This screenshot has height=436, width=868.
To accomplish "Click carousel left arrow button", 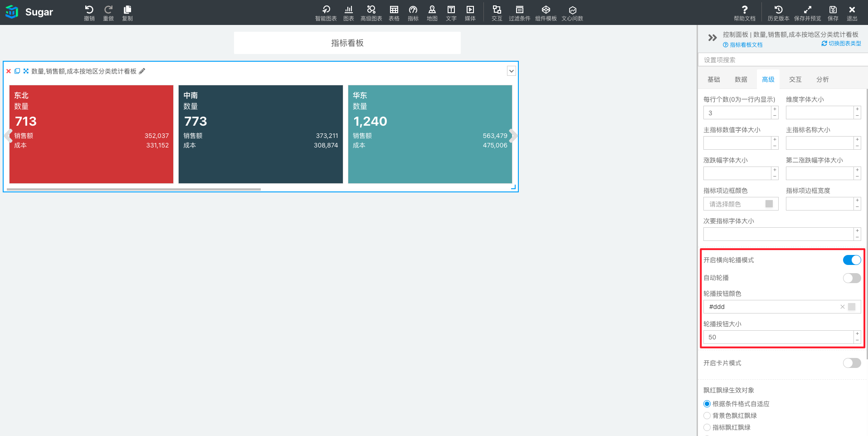I will [8, 136].
